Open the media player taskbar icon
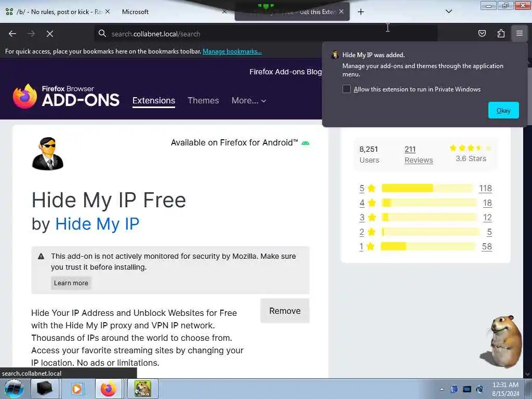 click(x=77, y=389)
